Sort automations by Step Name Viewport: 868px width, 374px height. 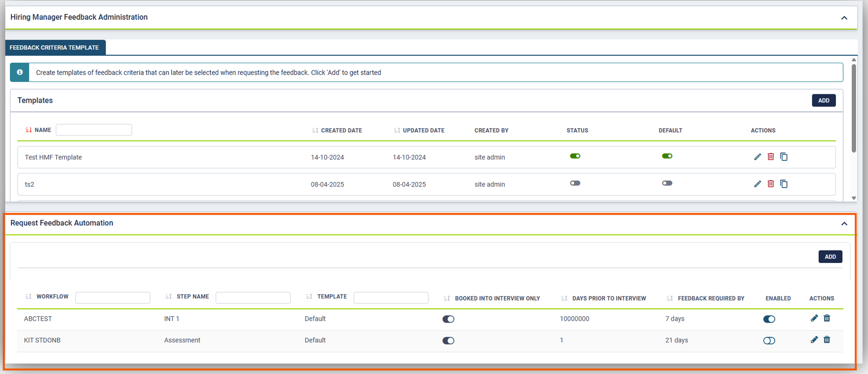pos(168,297)
